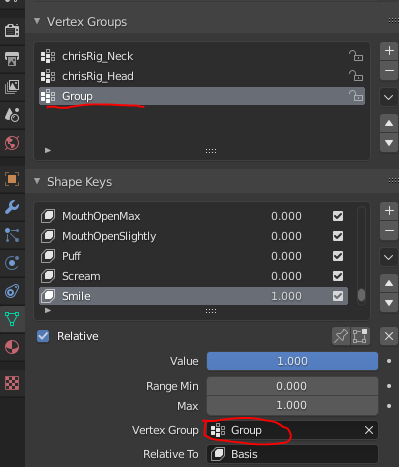Click the Range Min field

(292, 386)
